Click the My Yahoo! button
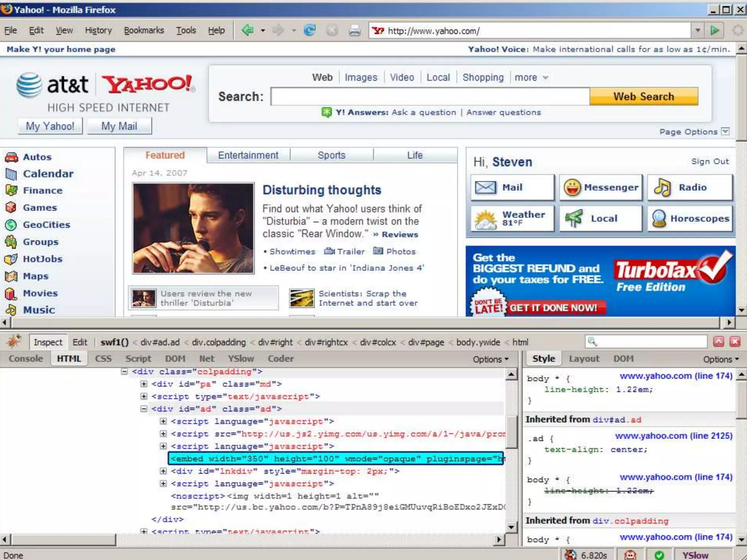 (50, 126)
